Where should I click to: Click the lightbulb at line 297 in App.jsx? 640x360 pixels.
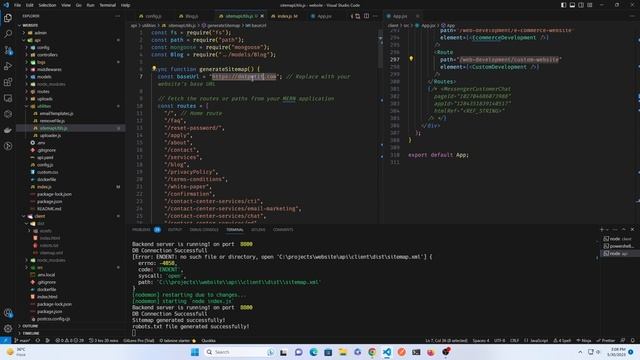[x=411, y=59]
